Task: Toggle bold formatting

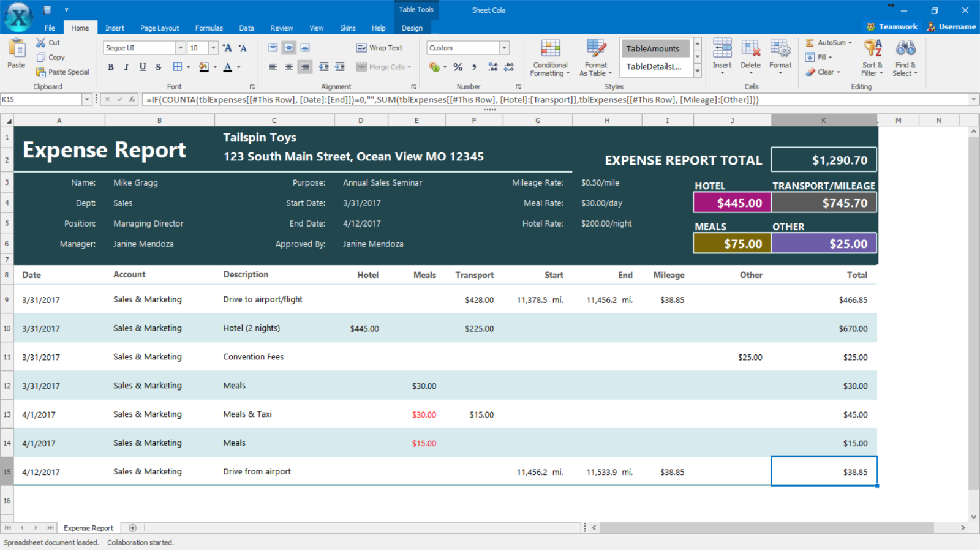Action: pos(111,67)
